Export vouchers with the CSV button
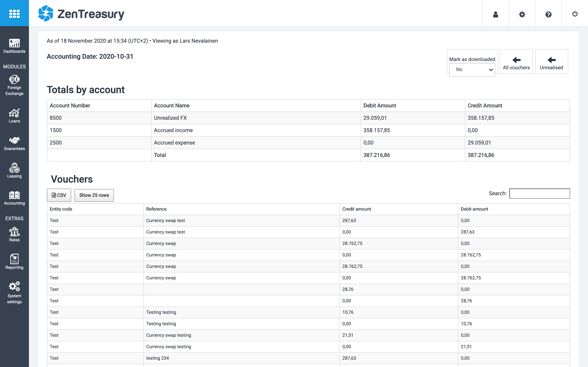This screenshot has height=367, width=588. pos(59,195)
